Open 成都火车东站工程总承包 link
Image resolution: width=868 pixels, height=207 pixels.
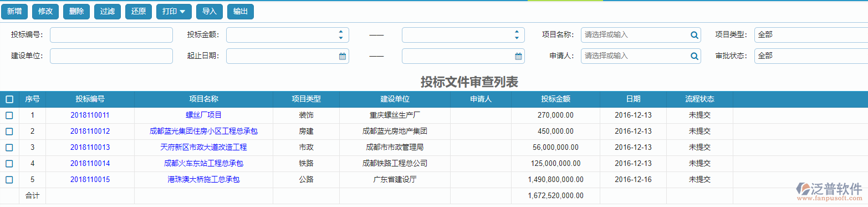tap(203, 164)
